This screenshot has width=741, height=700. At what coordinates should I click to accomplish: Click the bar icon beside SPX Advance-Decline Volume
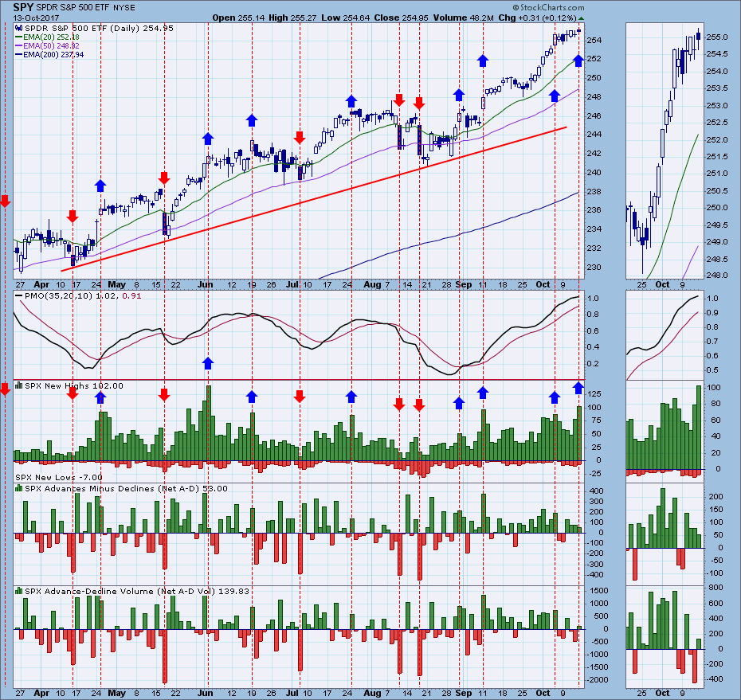click(x=18, y=590)
